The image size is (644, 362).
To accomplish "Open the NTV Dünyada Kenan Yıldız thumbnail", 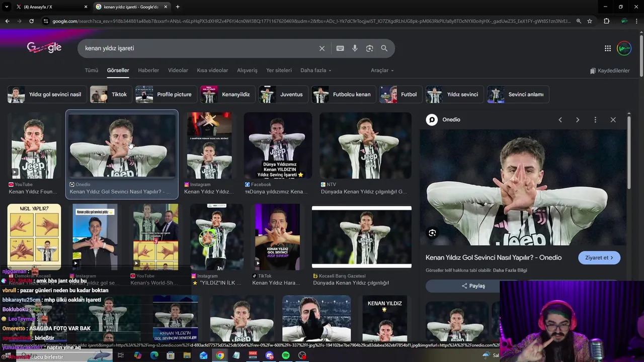I will 365,146.
